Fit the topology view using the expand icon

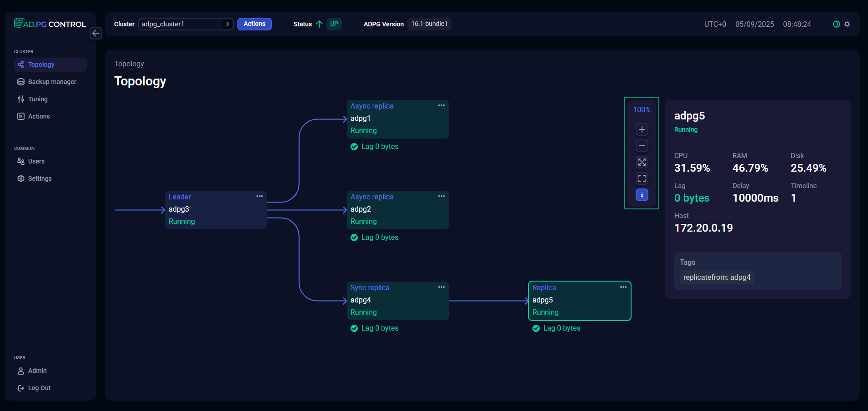[642, 162]
